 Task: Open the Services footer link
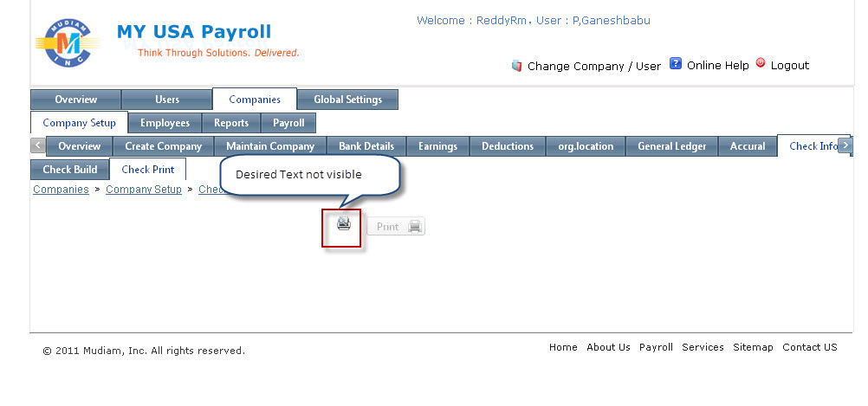pyautogui.click(x=703, y=347)
